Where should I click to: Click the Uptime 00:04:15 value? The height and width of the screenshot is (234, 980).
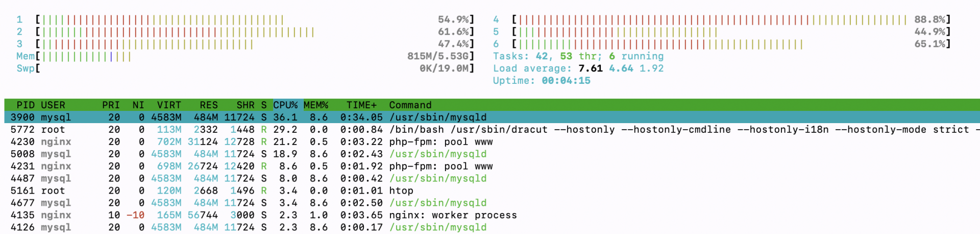(x=566, y=81)
